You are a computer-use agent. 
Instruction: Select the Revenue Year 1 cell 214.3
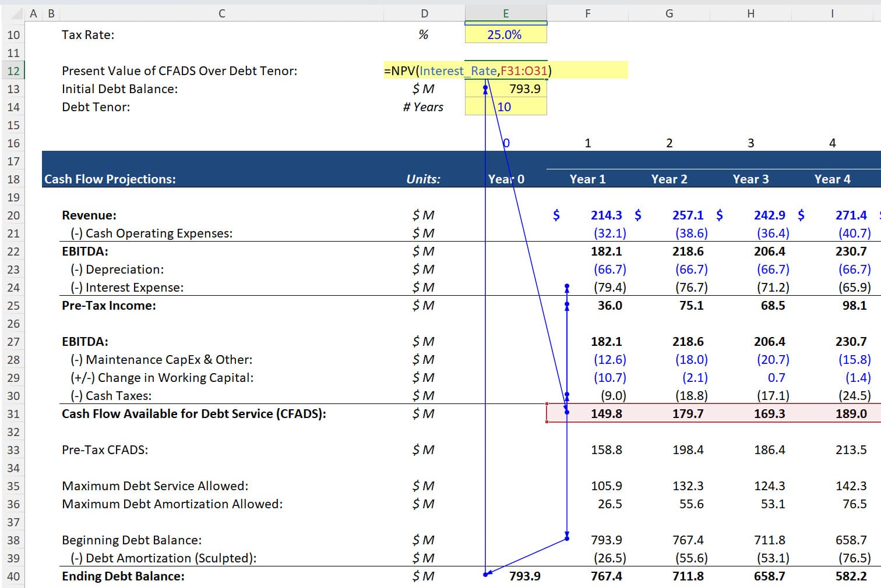pos(588,215)
